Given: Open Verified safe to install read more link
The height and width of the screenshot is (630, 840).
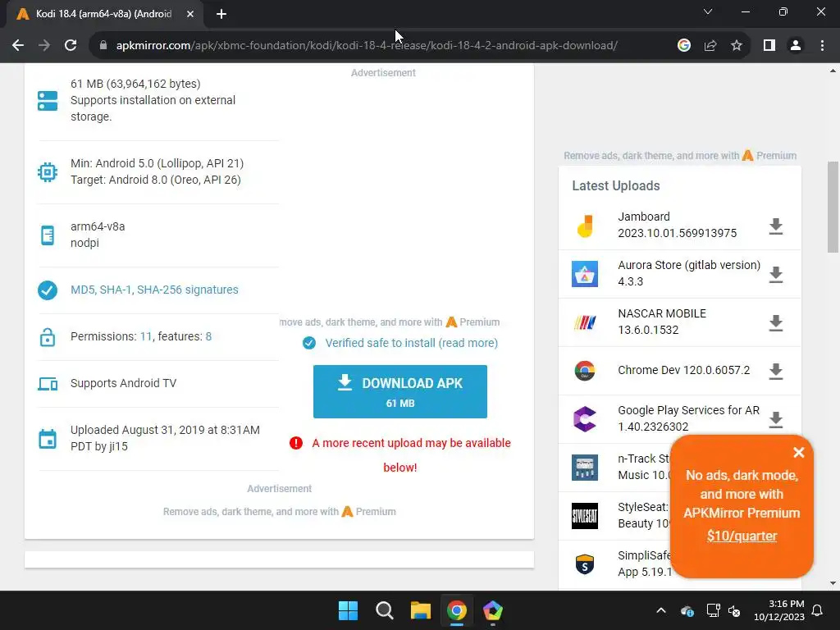Looking at the screenshot, I should [x=412, y=343].
